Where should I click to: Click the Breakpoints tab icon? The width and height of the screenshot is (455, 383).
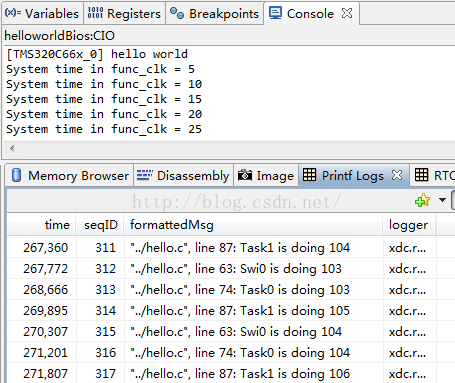tap(177, 13)
